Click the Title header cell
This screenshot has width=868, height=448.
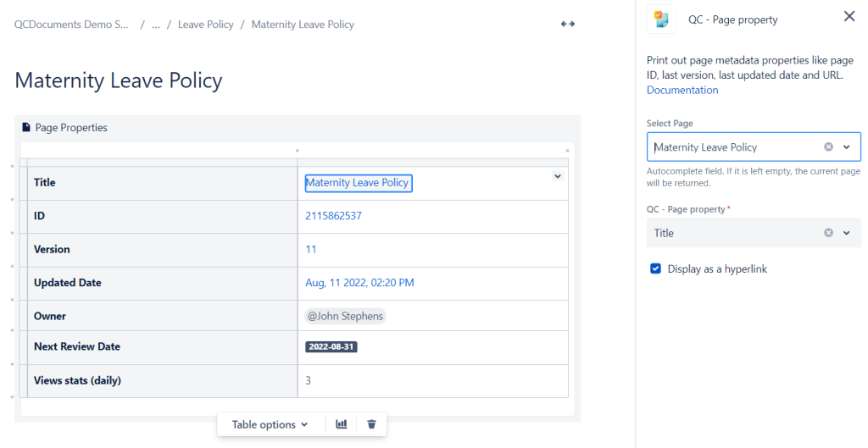(x=162, y=183)
